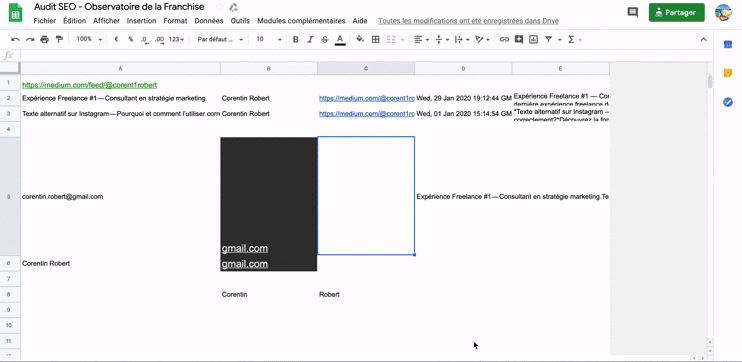Star this spreadsheet

(x=219, y=7)
